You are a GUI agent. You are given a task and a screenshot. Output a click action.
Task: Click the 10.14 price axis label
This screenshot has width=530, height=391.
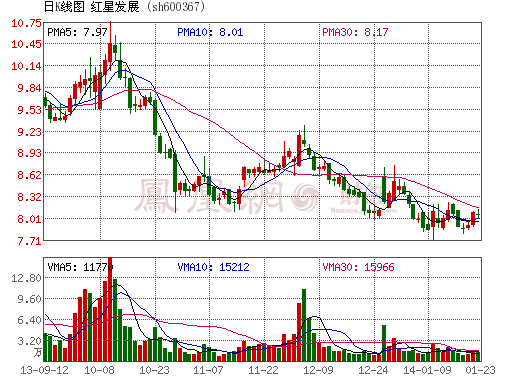26,66
